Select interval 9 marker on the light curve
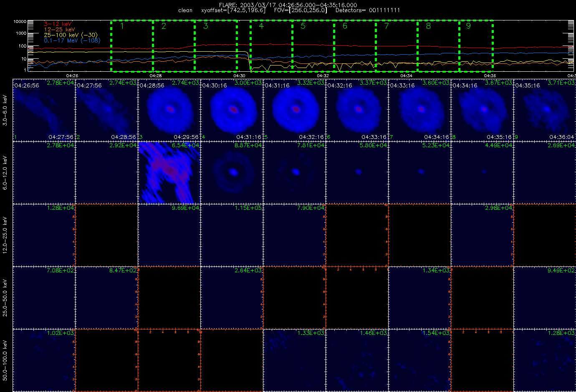576x392 pixels. pyautogui.click(x=468, y=26)
